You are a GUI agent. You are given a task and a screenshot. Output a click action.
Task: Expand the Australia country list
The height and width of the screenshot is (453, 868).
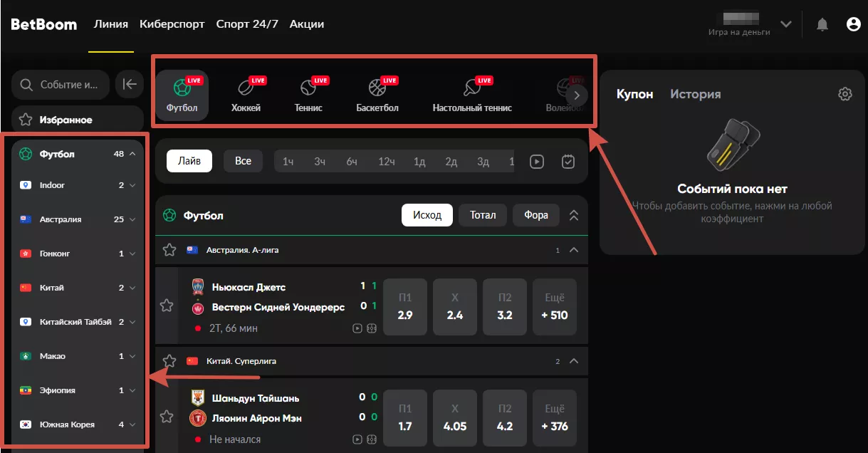[132, 219]
